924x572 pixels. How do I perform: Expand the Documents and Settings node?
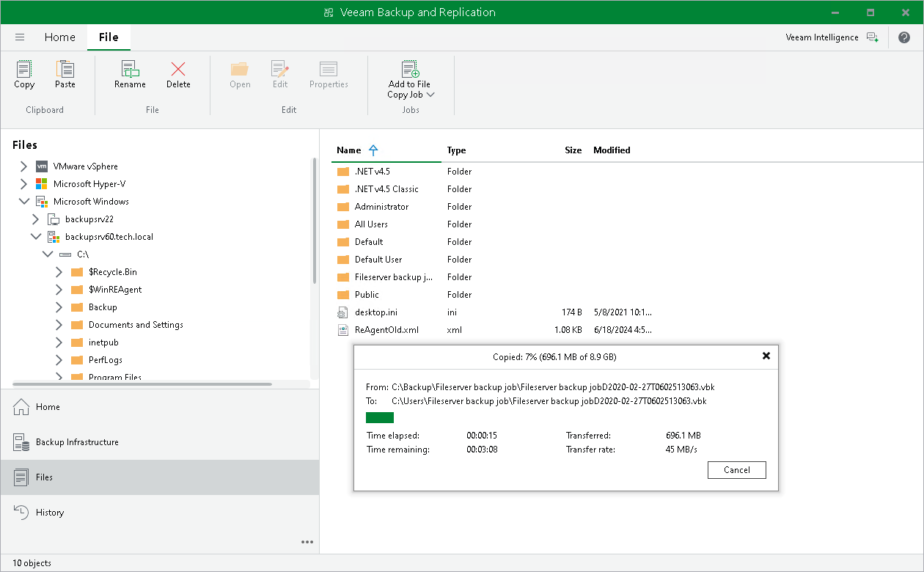pyautogui.click(x=59, y=325)
